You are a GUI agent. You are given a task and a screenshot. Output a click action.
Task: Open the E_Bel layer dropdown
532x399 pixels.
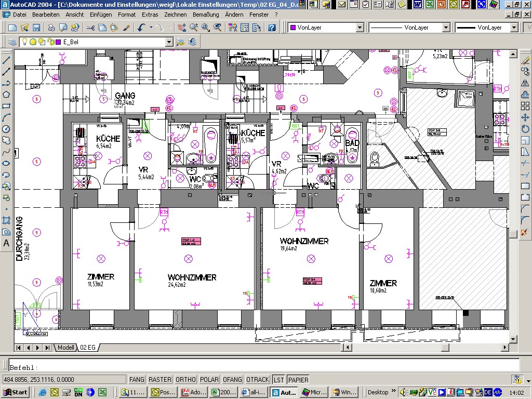click(170, 42)
